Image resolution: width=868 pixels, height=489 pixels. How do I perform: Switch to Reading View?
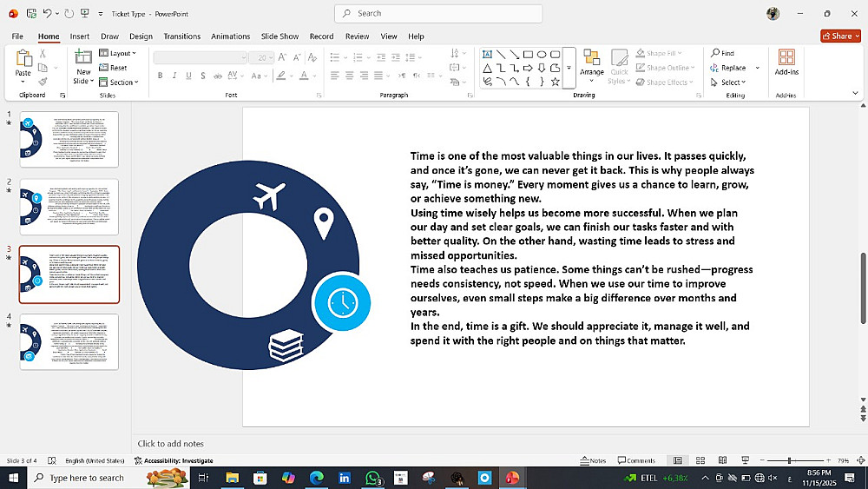722,460
